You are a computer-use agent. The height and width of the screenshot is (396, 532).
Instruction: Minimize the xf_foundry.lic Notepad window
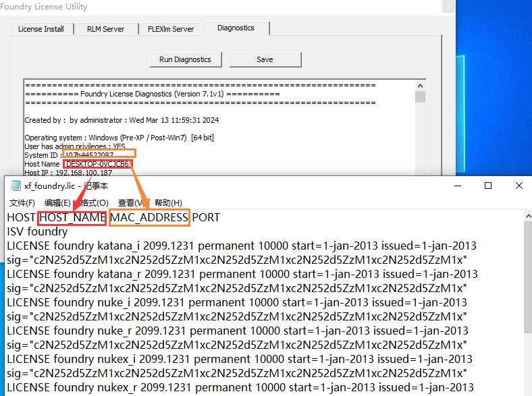(x=456, y=186)
